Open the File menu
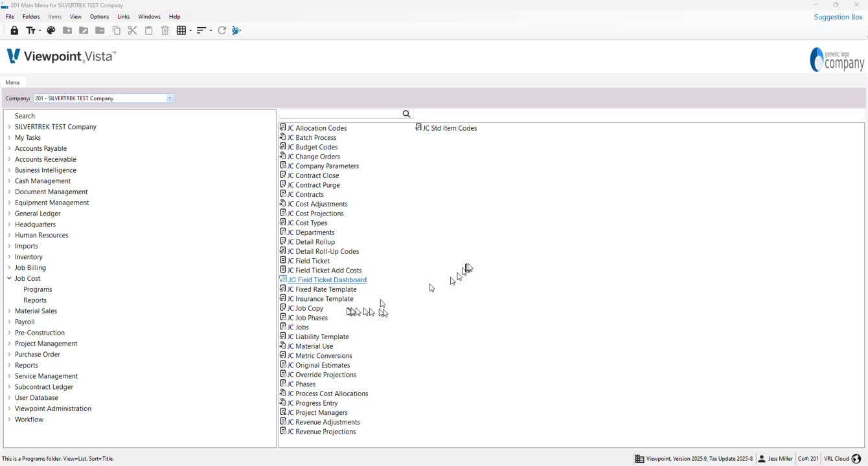The height and width of the screenshot is (466, 868). 10,17
